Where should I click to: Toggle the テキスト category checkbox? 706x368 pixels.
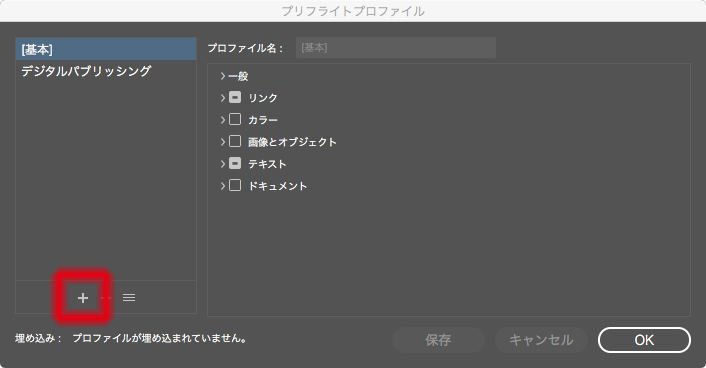coord(235,164)
